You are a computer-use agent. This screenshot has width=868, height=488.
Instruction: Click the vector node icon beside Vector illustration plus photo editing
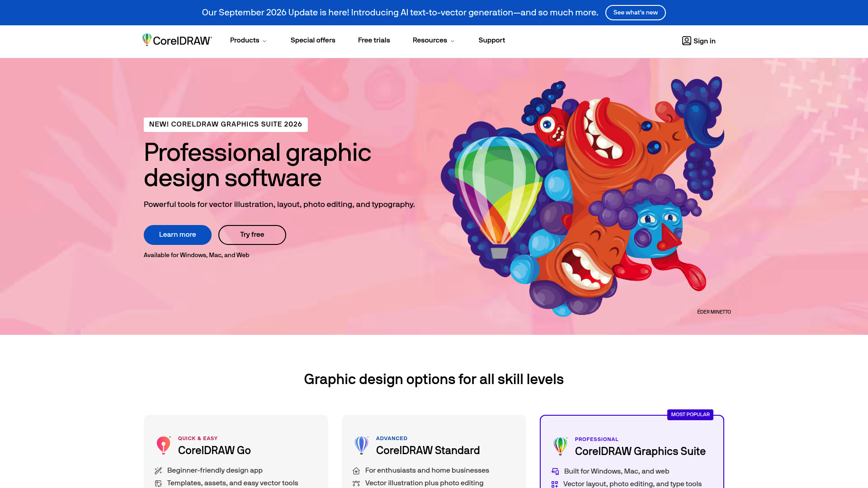pos(356,483)
